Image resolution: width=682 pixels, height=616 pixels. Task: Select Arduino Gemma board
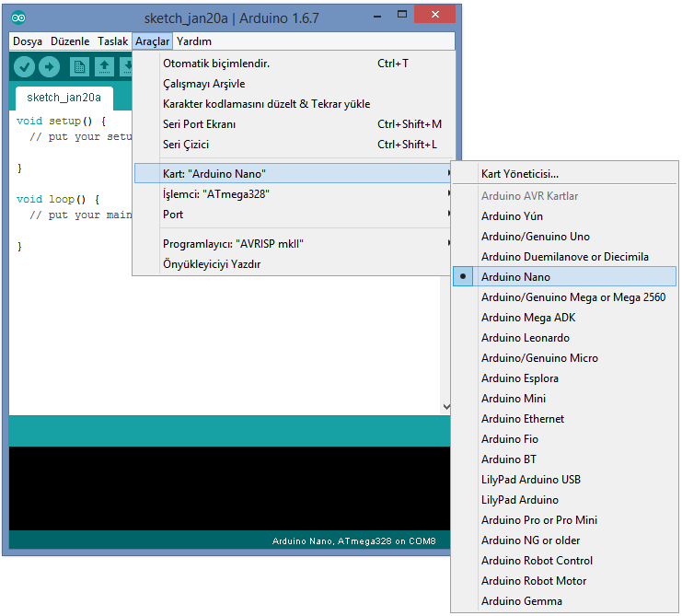tap(564, 601)
